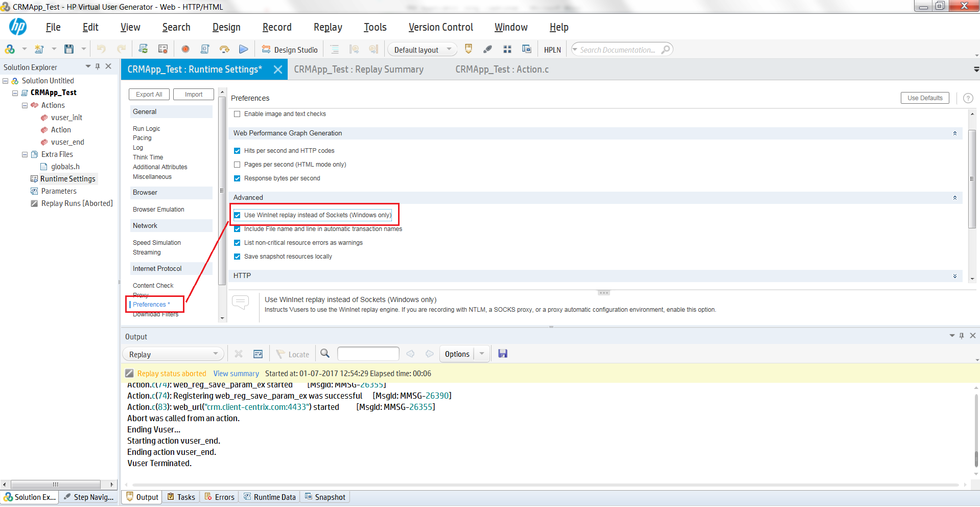Expand the HTTP section

pos(954,276)
